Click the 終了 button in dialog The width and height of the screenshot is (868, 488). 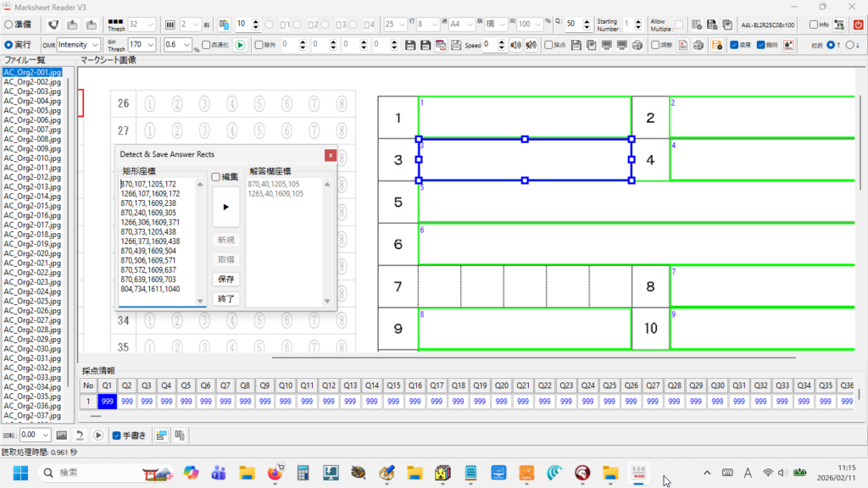(226, 298)
